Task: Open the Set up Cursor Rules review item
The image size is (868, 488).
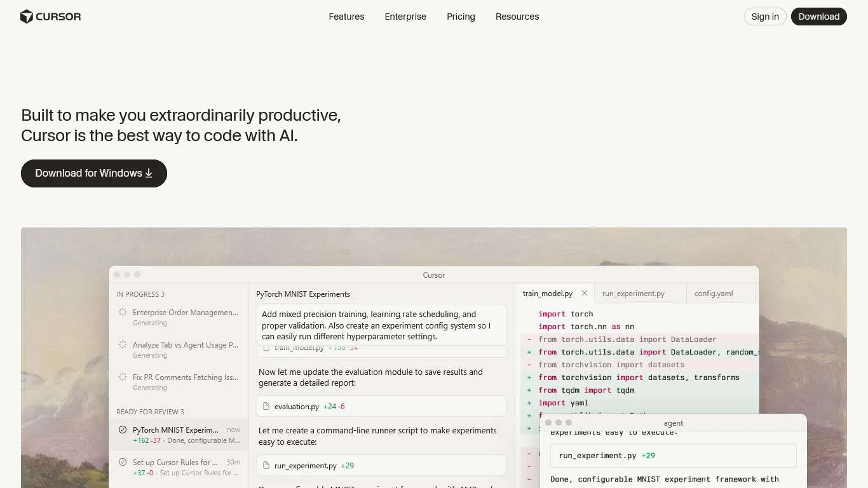Action: pyautogui.click(x=179, y=467)
